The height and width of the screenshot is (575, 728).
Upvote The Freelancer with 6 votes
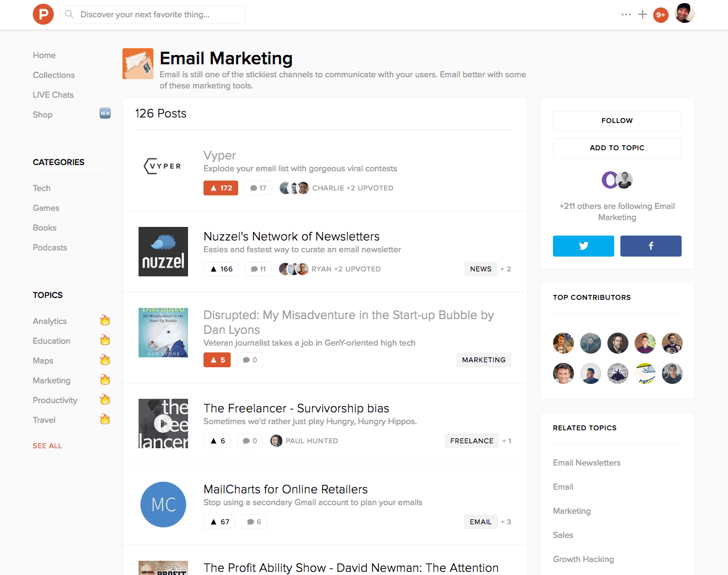click(217, 441)
